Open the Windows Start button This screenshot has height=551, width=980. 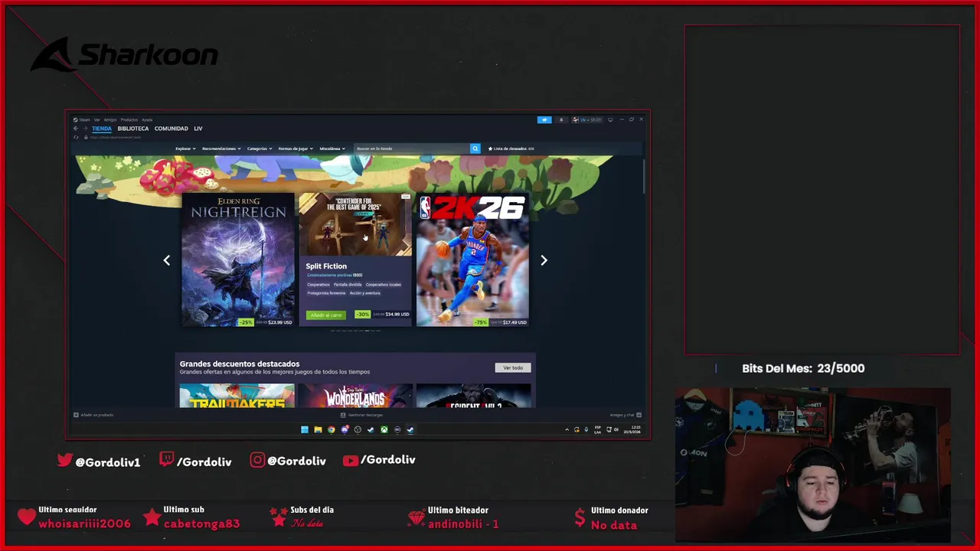[305, 429]
